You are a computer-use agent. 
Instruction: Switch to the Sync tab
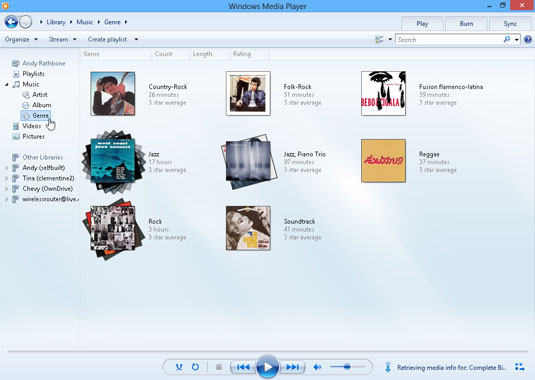coord(510,24)
